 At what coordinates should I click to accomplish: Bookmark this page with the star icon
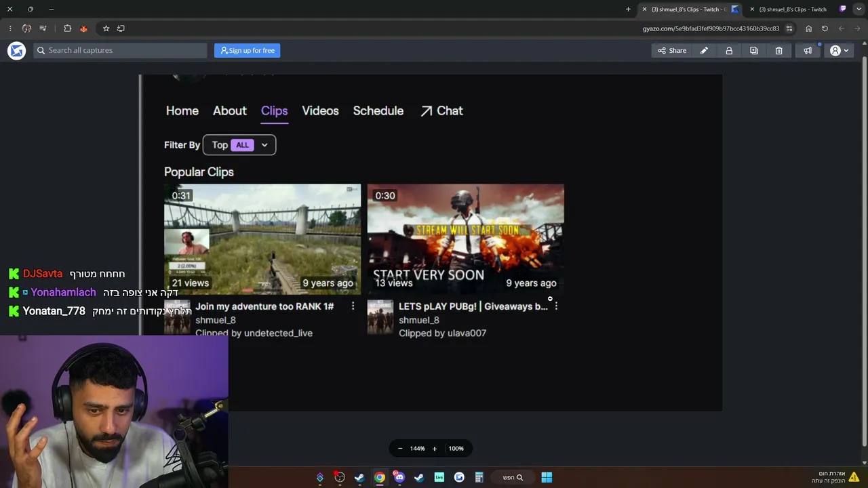(106, 28)
